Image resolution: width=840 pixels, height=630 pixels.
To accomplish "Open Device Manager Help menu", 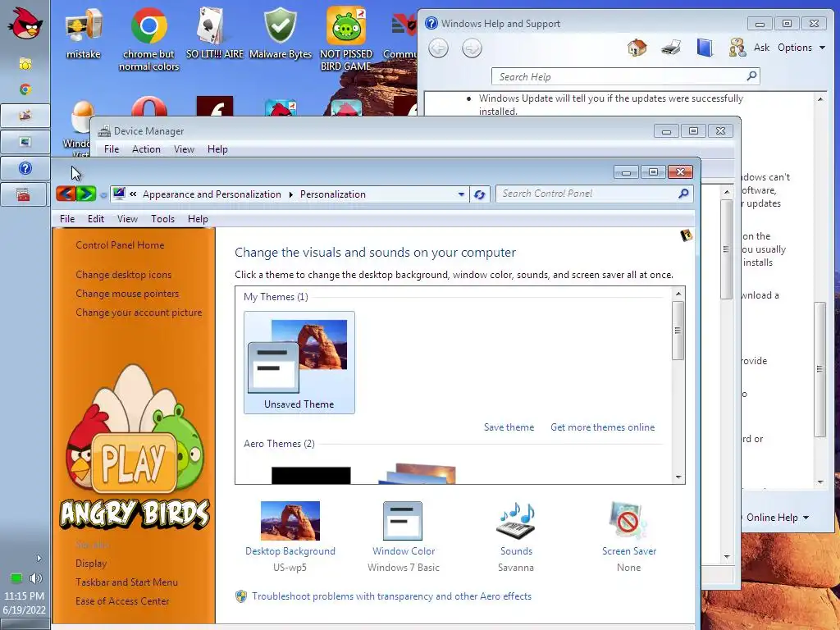I will point(217,149).
